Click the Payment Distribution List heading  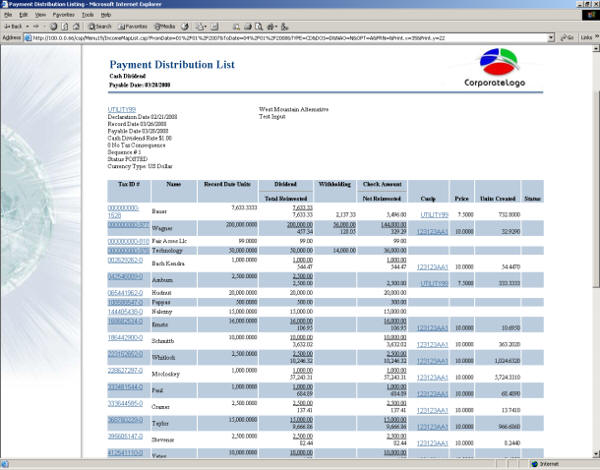coord(172,64)
